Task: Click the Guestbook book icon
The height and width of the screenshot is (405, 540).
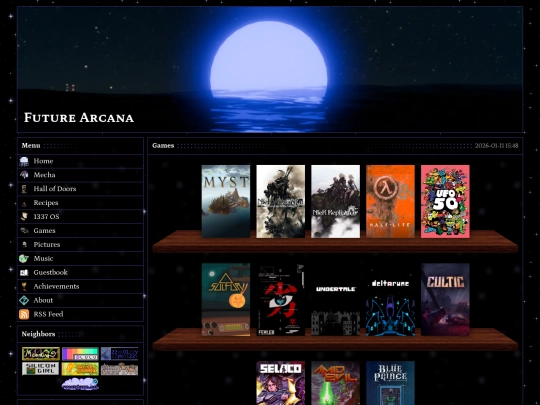Action: 24,273
